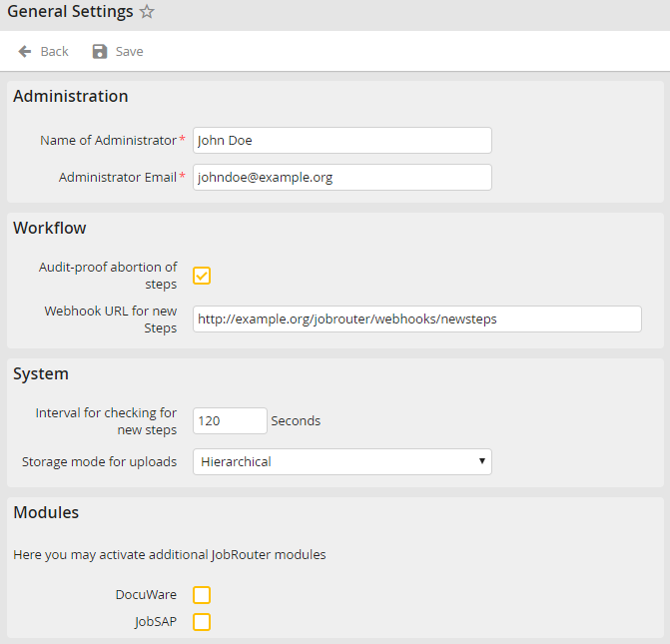Click the JobSAP label text
The width and height of the screenshot is (670, 644).
click(x=155, y=621)
